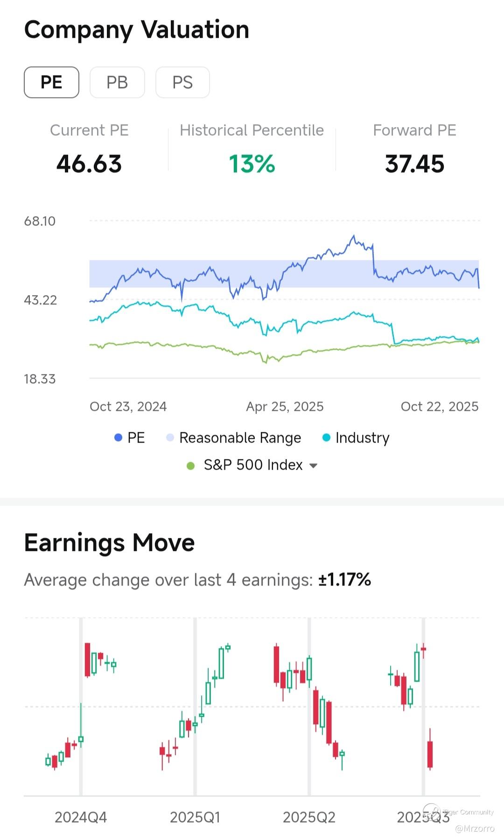Click the green S&P 500 Index legend dot
504x840 pixels.
(190, 466)
